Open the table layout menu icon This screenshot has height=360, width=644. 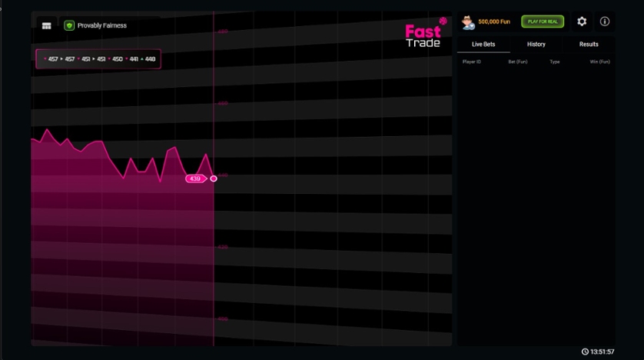pos(47,25)
